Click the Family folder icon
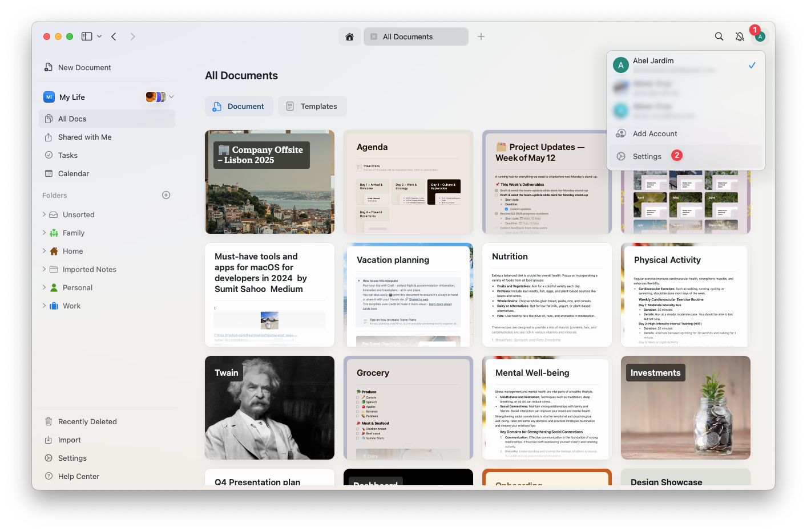 (54, 233)
